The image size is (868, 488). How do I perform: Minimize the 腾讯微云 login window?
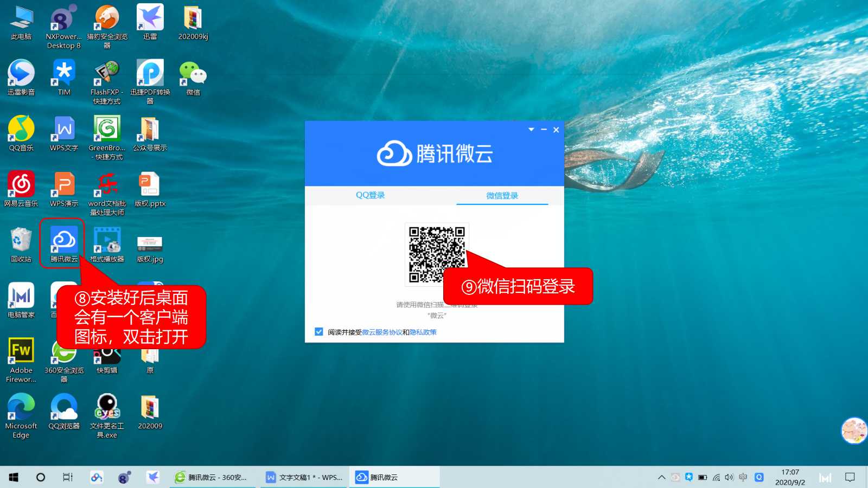pyautogui.click(x=544, y=130)
